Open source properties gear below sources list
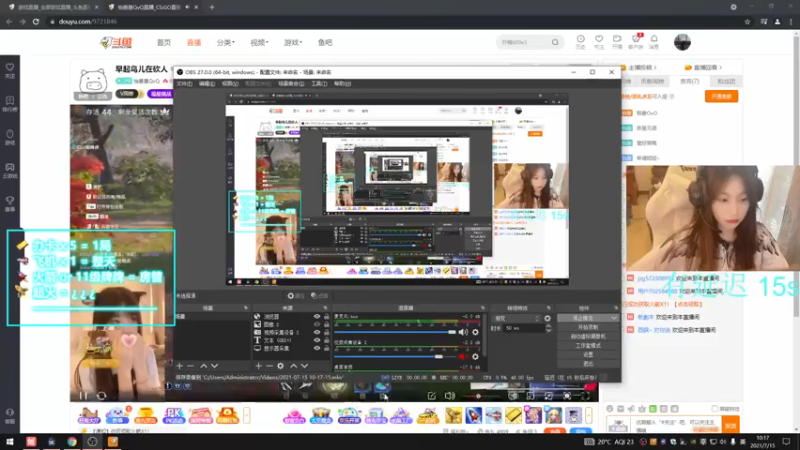This screenshot has width=800, height=450. pyautogui.click(x=281, y=366)
